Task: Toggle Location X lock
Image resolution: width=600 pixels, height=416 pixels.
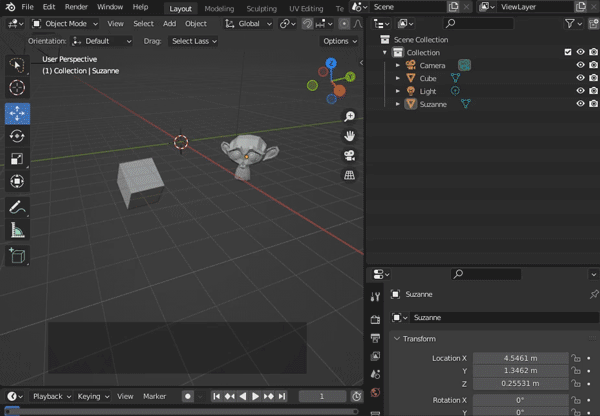Action: [576, 358]
